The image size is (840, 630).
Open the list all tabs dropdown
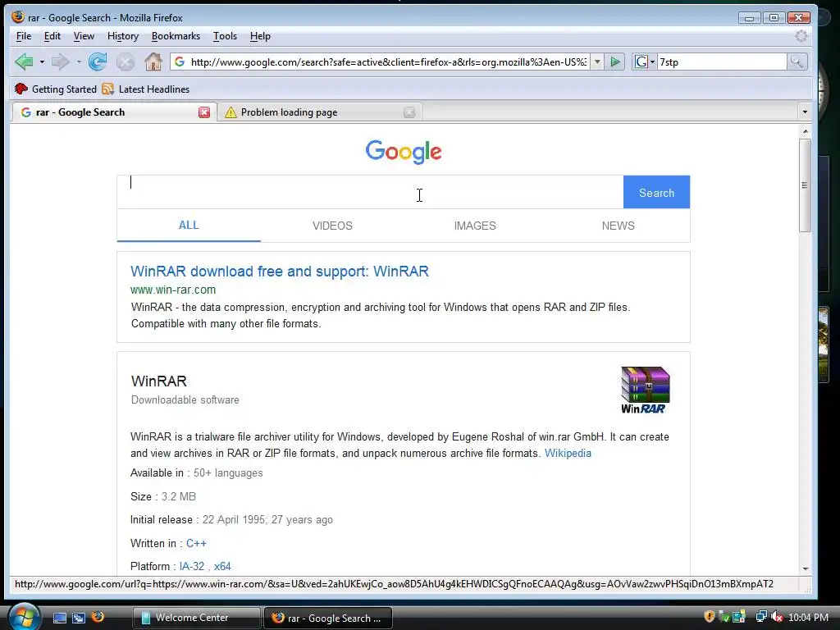point(805,112)
